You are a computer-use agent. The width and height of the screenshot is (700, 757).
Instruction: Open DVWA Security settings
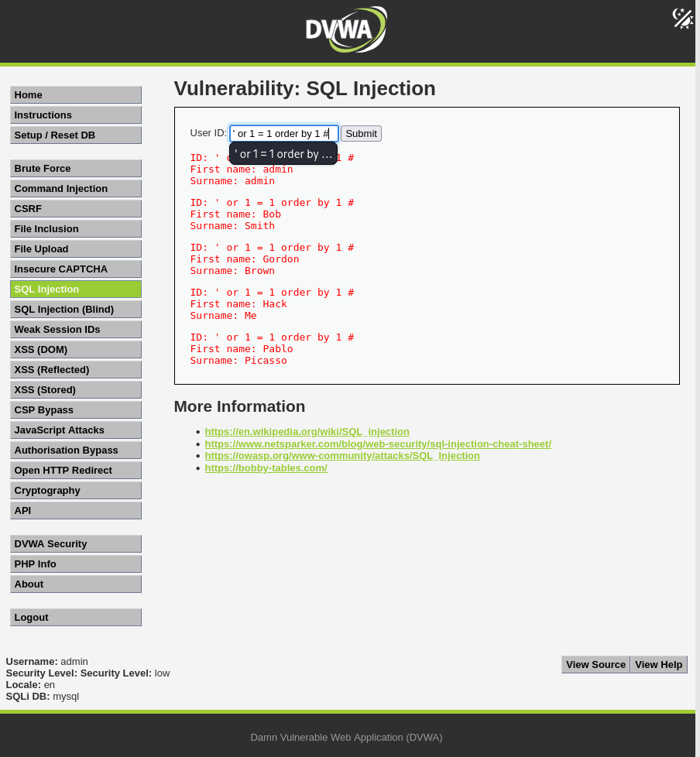(x=76, y=543)
